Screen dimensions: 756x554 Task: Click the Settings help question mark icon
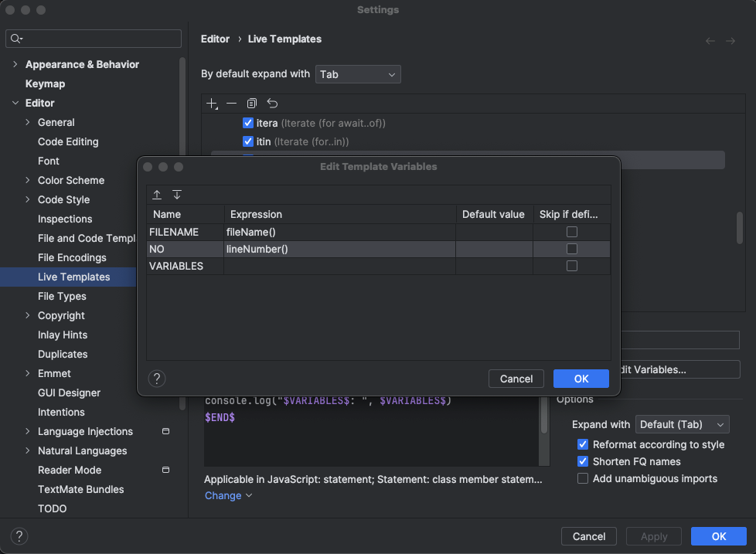(x=19, y=536)
